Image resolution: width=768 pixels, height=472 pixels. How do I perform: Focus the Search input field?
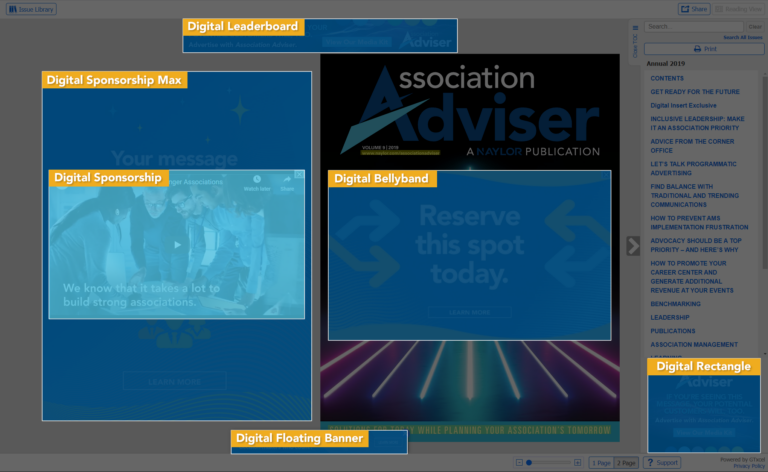coord(694,26)
